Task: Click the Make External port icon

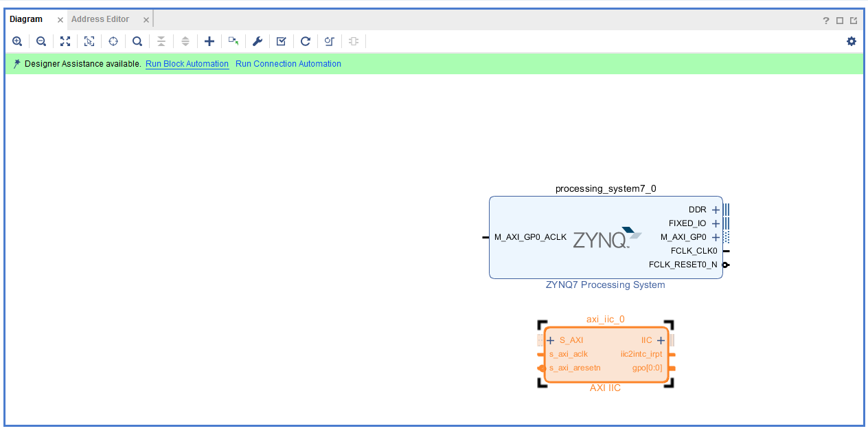Action: pos(233,41)
